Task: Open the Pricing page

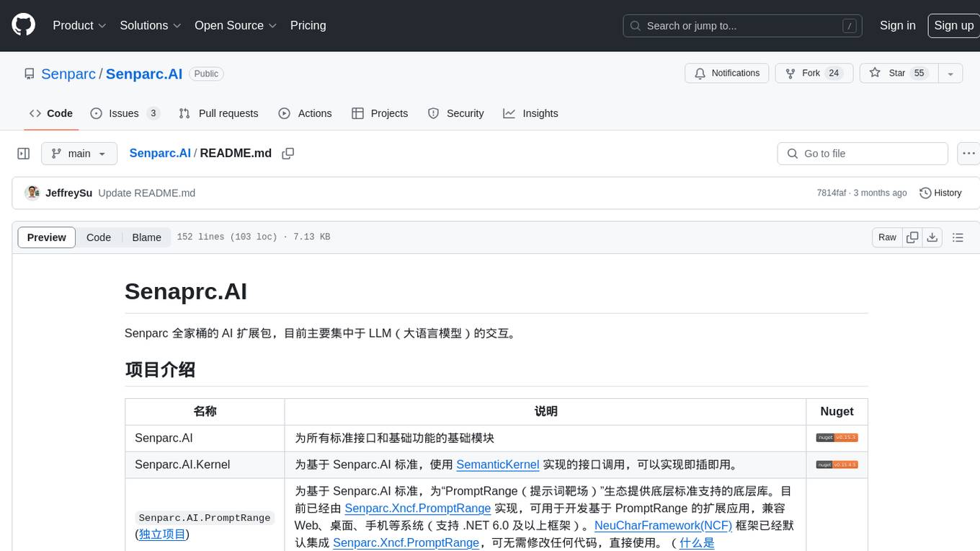Action: coord(308,25)
